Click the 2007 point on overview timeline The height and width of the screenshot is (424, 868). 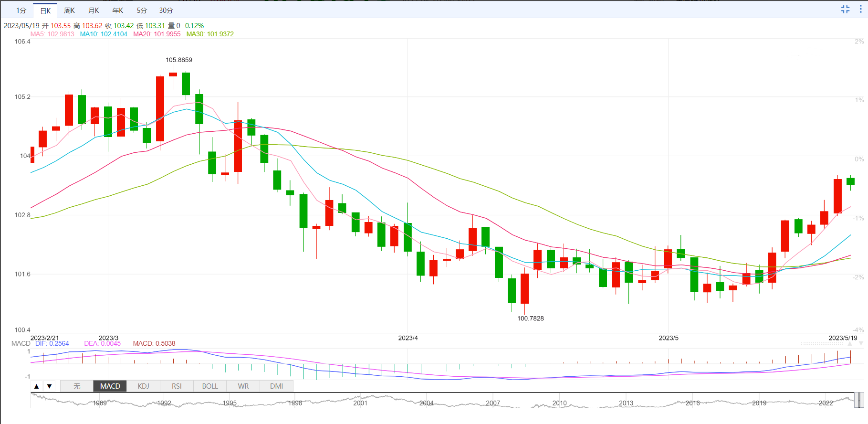[x=493, y=403]
